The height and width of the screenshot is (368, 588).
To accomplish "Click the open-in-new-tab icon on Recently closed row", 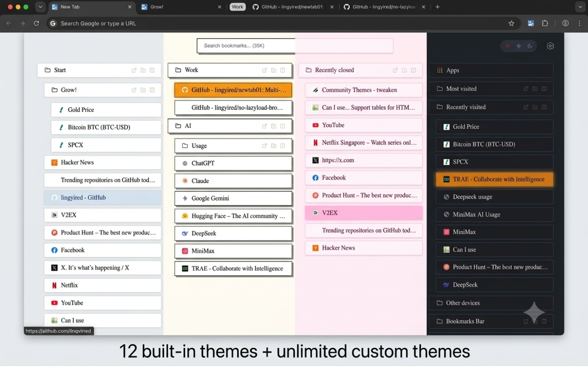I will 395,70.
